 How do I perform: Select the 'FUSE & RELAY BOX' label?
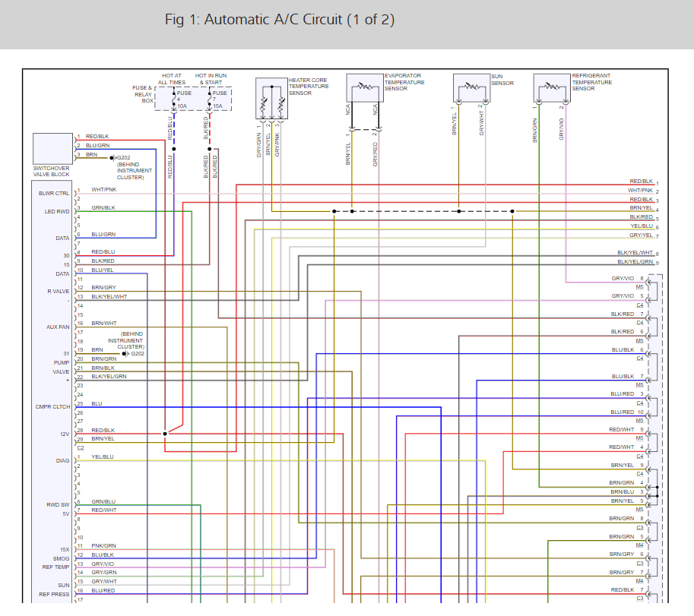click(x=142, y=94)
